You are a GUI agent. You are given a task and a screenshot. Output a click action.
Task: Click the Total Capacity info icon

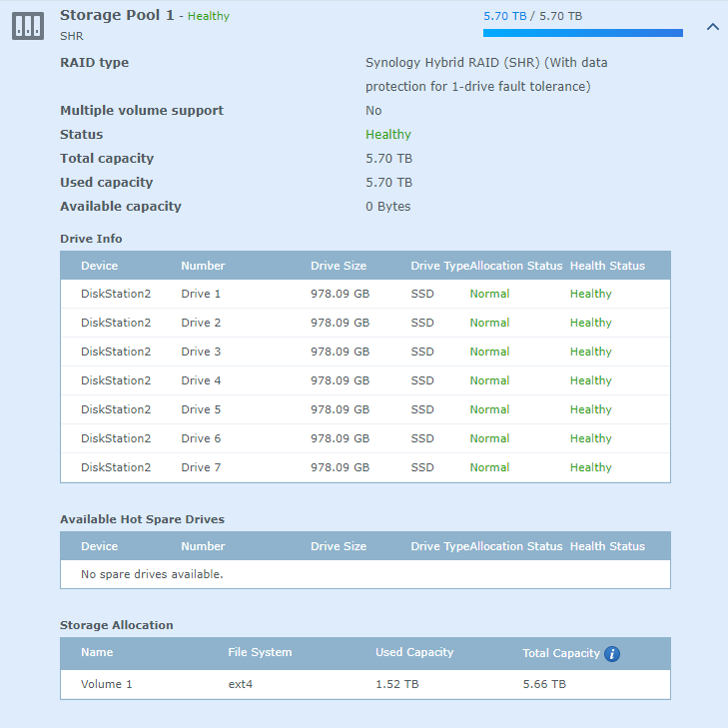pos(612,654)
